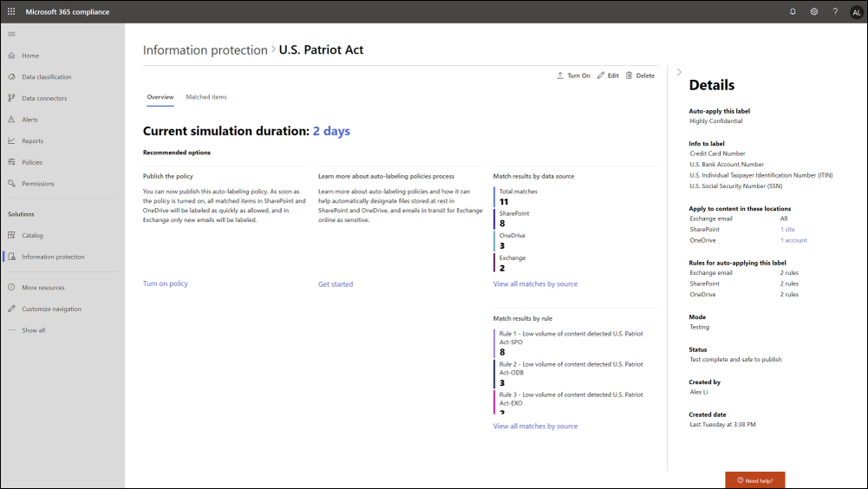Screen dimensions: 868x489
Task: Click the Turn On button label
Action: tap(578, 75)
